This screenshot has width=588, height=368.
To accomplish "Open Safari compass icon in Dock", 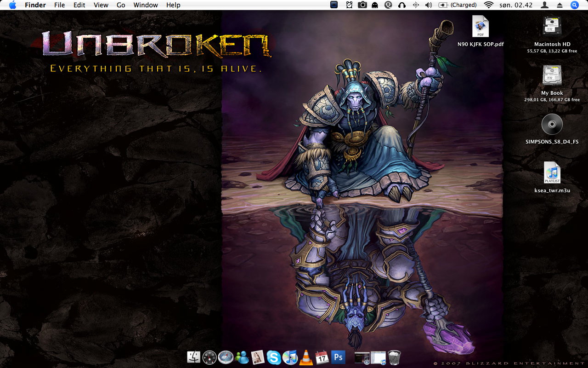I will tap(226, 357).
